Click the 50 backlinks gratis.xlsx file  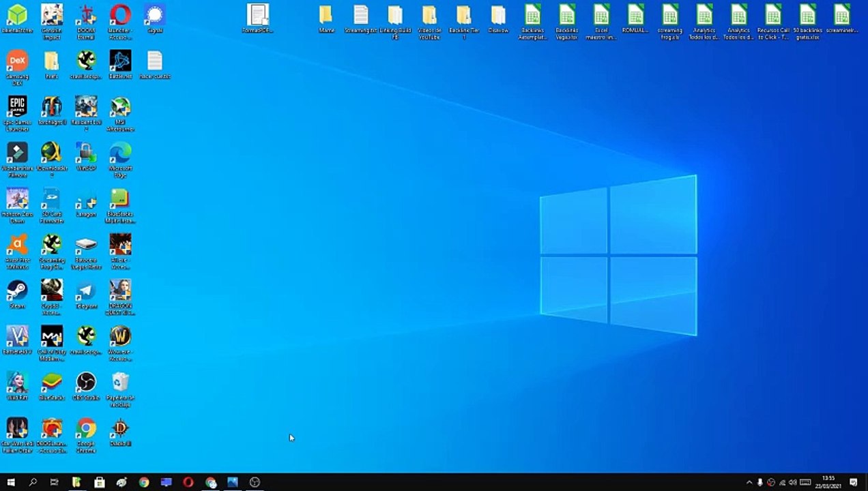(807, 20)
